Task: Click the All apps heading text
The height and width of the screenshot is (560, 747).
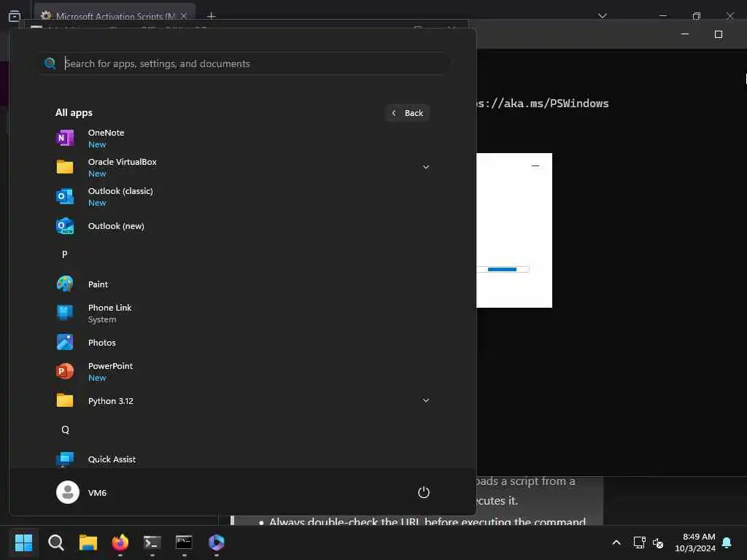Action: 74,113
